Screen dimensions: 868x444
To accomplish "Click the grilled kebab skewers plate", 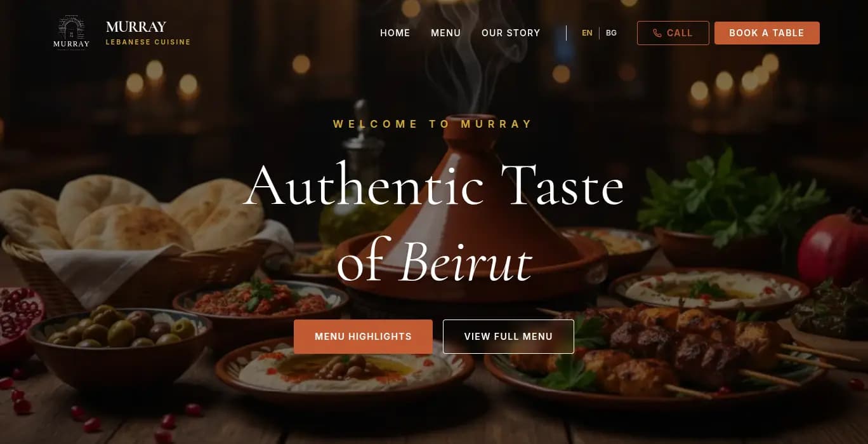I will (x=660, y=356).
